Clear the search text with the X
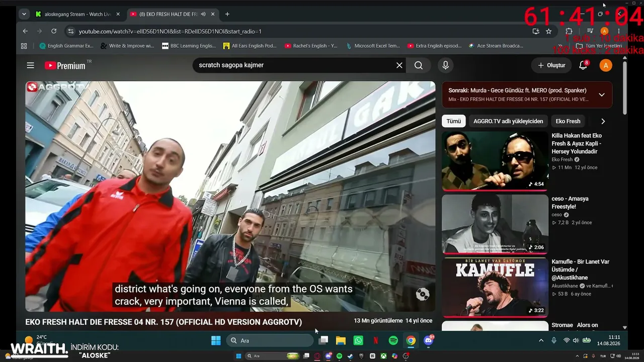 click(399, 65)
